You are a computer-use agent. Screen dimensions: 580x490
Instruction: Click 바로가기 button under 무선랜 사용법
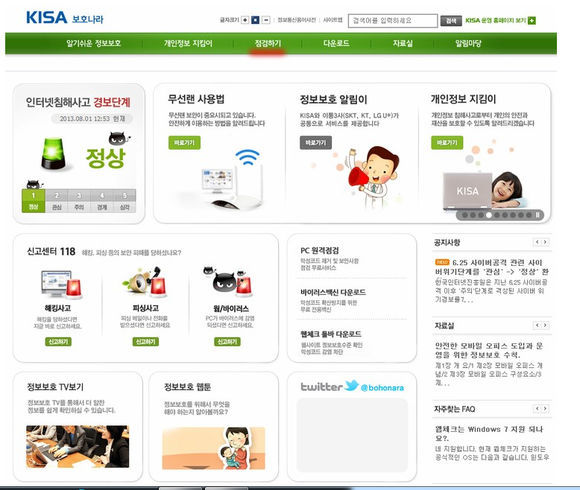tap(184, 143)
